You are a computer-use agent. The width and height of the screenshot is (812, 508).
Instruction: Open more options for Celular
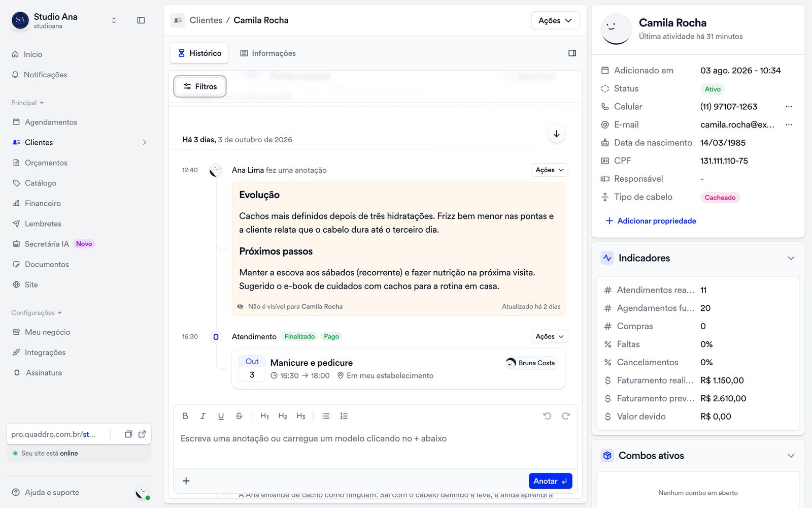789,107
